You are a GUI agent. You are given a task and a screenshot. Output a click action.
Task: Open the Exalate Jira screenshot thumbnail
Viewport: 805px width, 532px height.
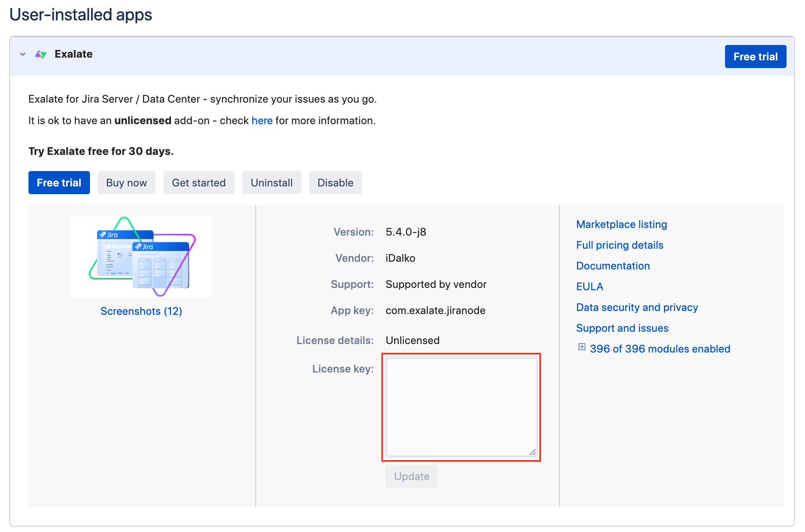tap(141, 256)
